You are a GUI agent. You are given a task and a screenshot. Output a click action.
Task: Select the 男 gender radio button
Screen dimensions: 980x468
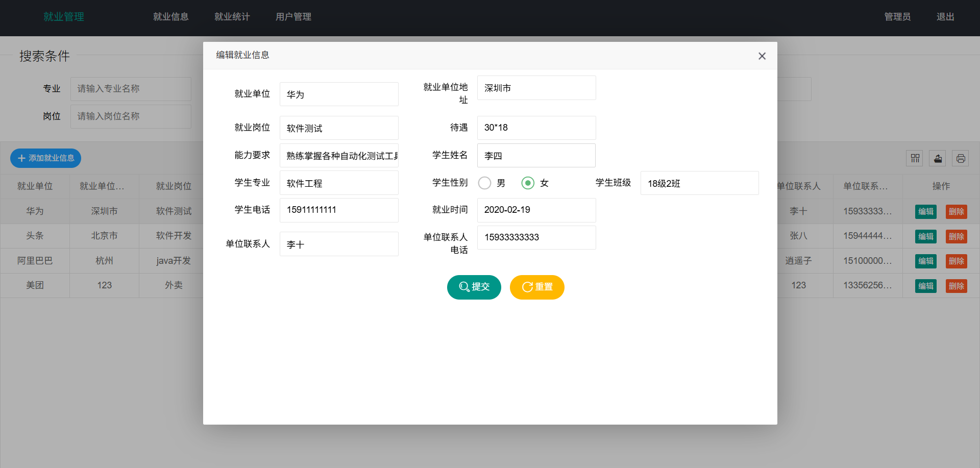[x=484, y=183]
